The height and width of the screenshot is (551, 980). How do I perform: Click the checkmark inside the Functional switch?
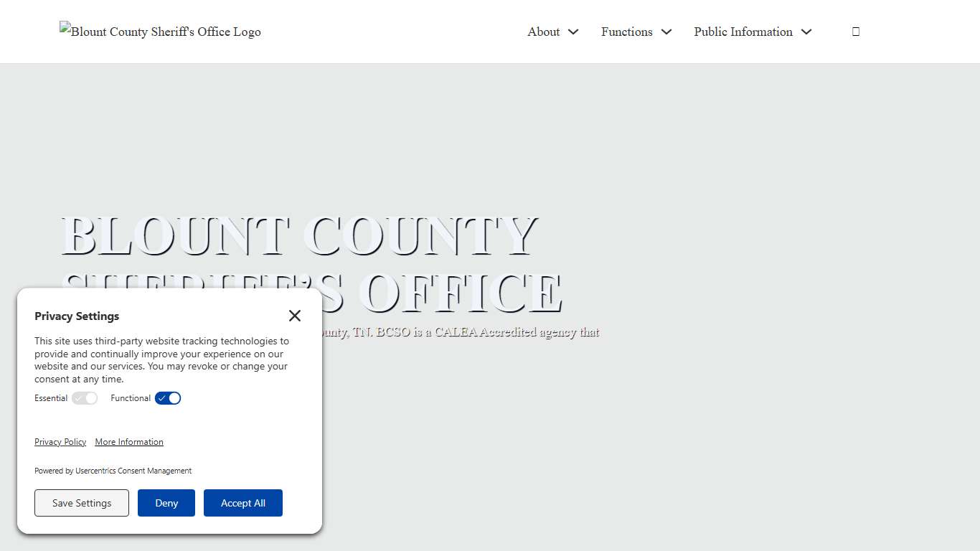[162, 398]
